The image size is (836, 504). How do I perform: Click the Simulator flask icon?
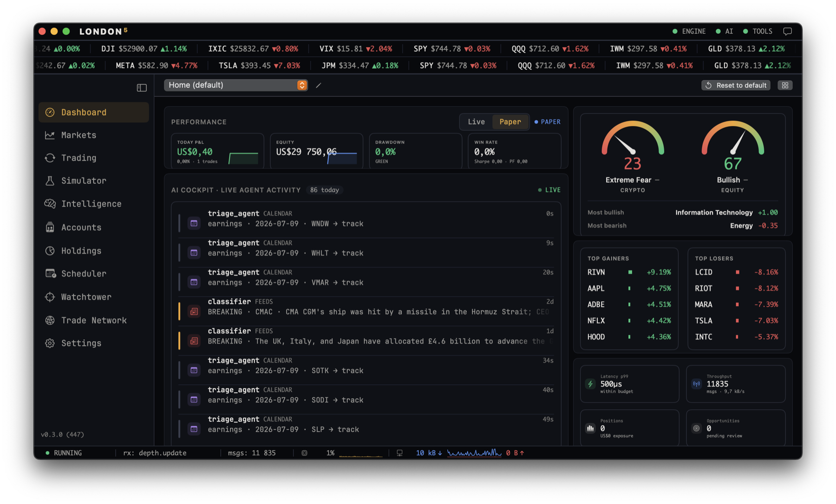pos(50,181)
